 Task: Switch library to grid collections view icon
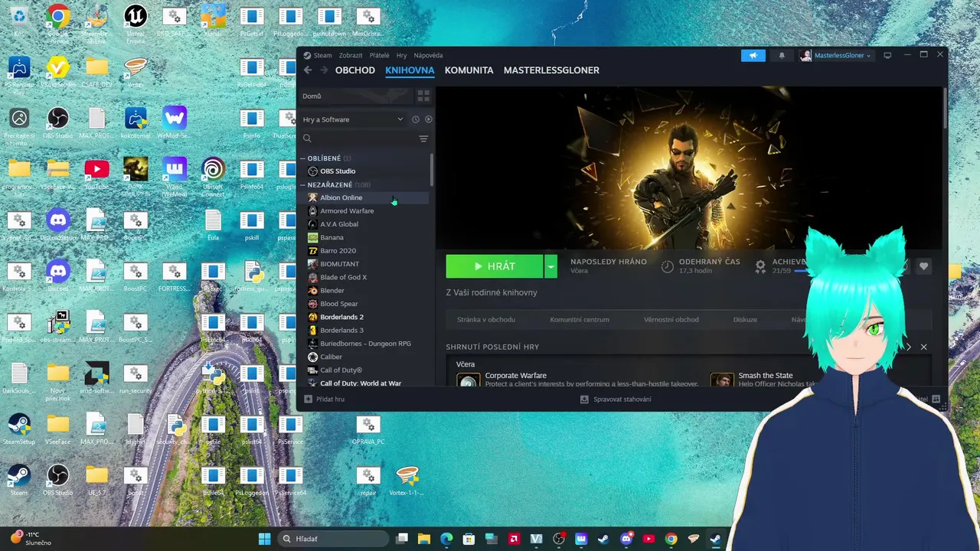[423, 96]
